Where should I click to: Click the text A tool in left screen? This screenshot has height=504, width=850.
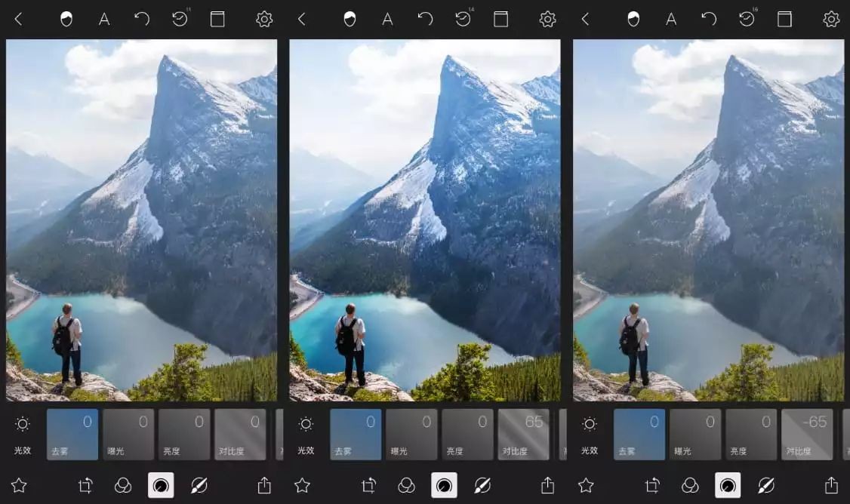104,19
